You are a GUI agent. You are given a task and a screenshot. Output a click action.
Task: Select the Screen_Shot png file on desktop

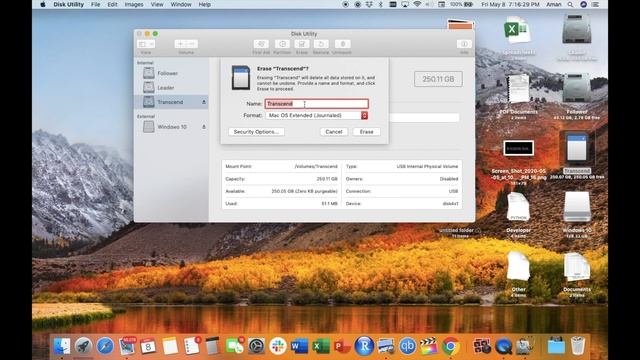click(x=518, y=148)
